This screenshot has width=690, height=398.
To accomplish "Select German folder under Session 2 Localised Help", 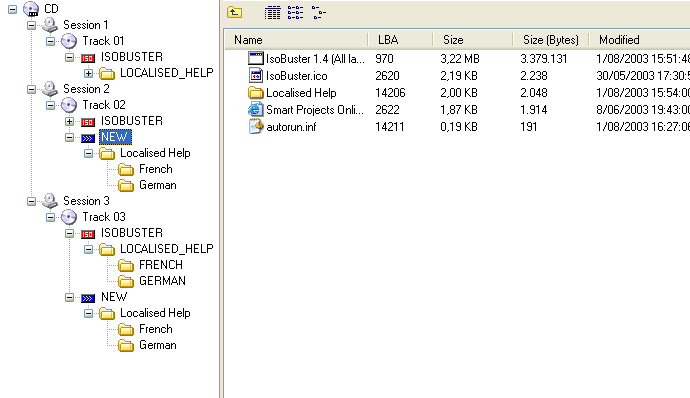I will 158,185.
